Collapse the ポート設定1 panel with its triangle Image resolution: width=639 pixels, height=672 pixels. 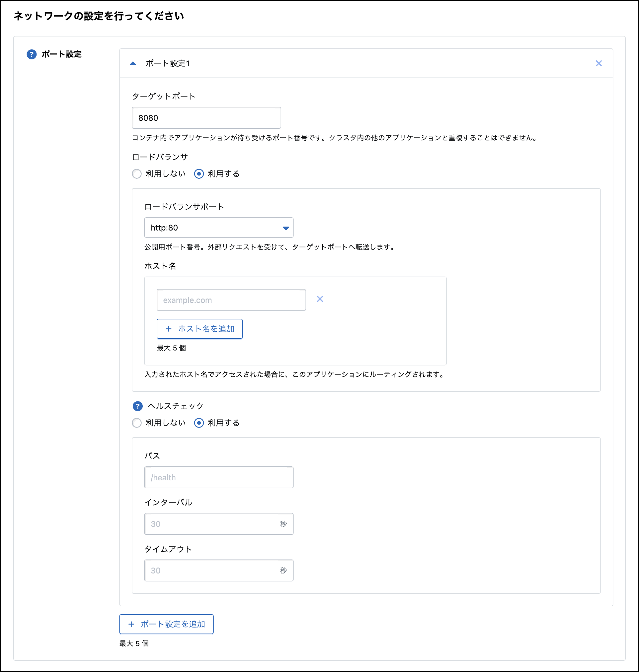coord(133,63)
